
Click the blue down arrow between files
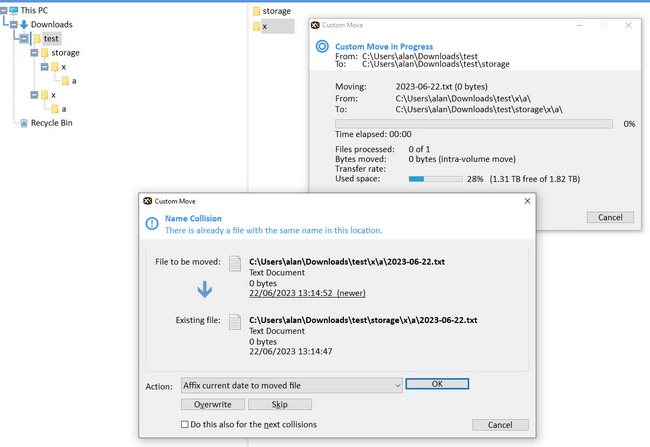[205, 289]
